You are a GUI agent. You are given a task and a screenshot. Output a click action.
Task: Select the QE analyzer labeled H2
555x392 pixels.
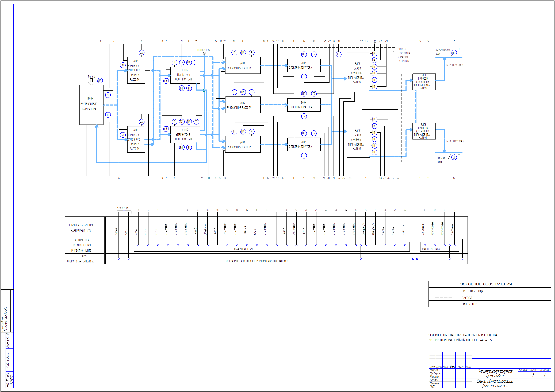338,54
